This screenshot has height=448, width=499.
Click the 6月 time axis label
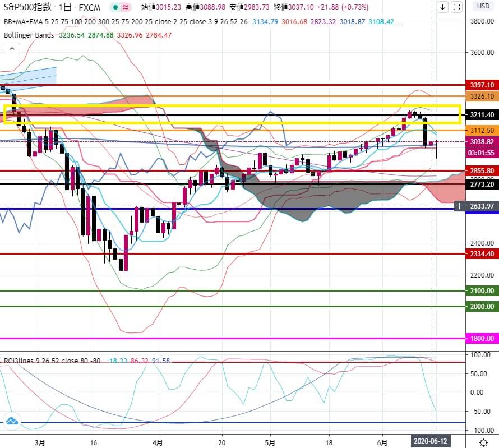(382, 442)
